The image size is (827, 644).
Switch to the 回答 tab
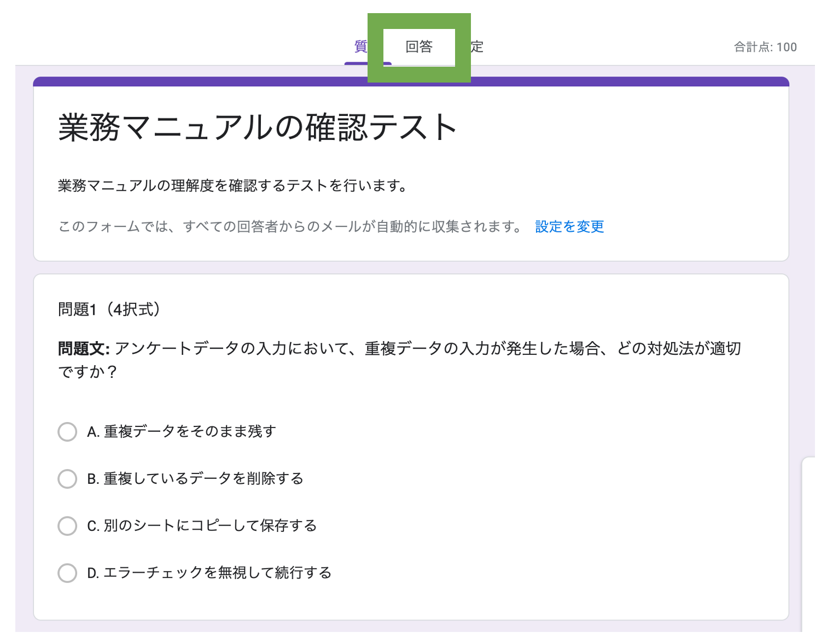click(419, 47)
